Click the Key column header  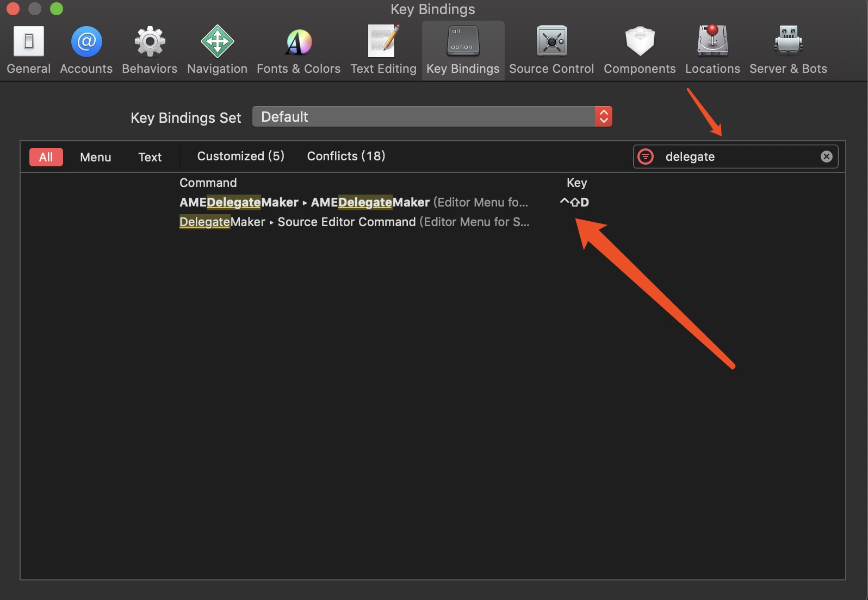coord(576,183)
